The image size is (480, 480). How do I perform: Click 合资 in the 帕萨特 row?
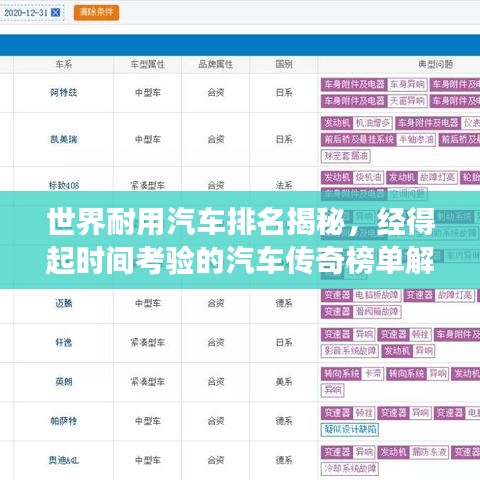click(x=216, y=421)
